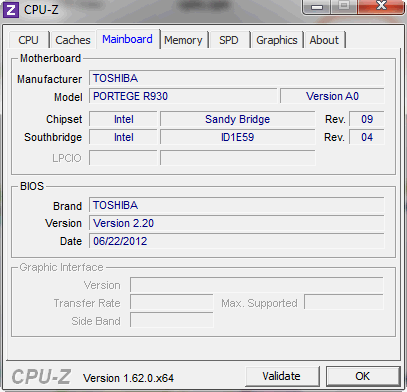
Task: Click the Side Band field
Action: [x=172, y=321]
